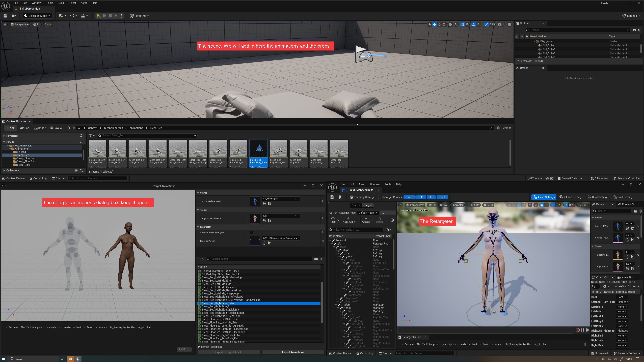Create a new retarget pose
Viewport: 644px width, 362px height.
tap(366, 220)
